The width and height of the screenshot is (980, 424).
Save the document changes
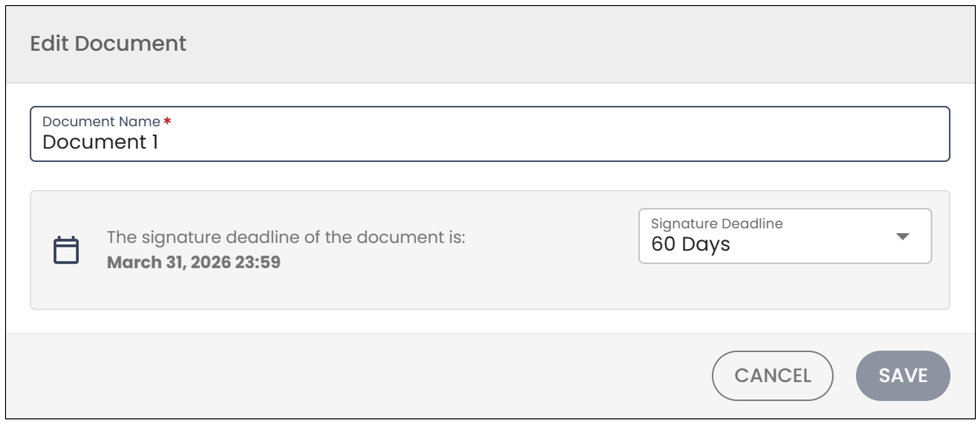pyautogui.click(x=903, y=375)
